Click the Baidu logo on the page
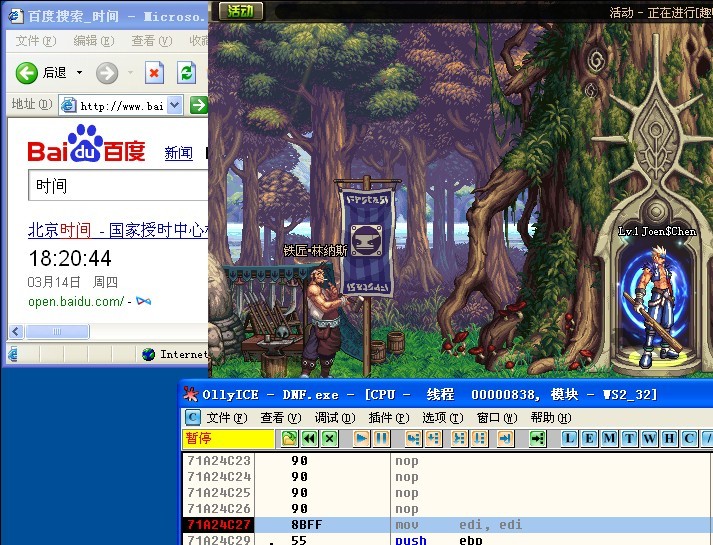Viewport: 713px width, 545px height. pyautogui.click(x=86, y=145)
